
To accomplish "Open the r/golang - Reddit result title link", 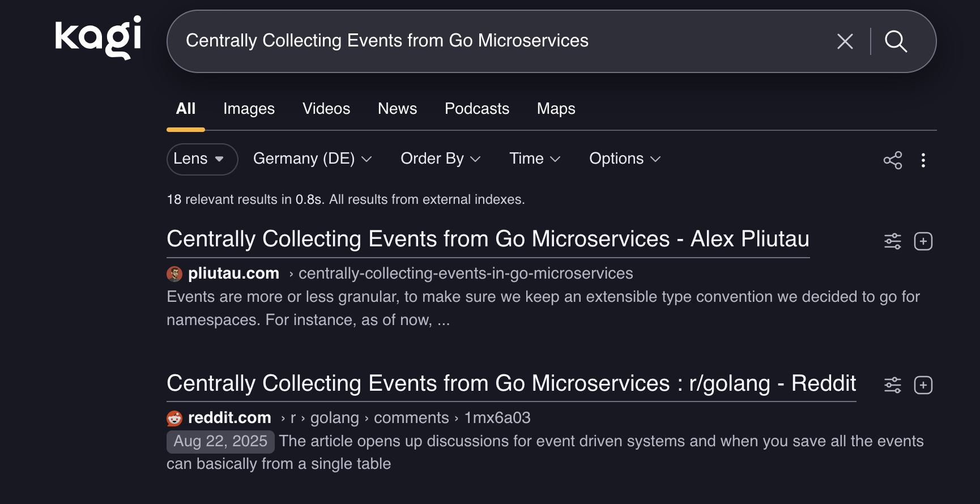I will pos(511,384).
